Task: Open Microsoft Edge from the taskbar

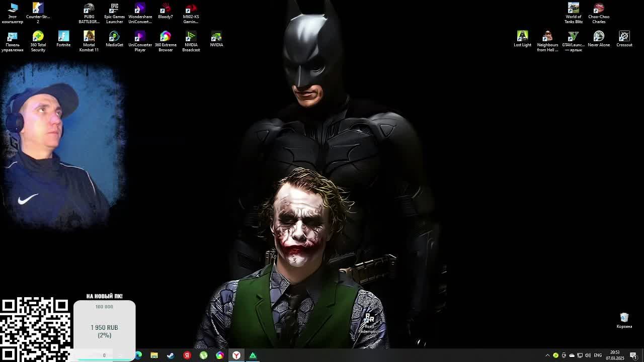Action: click(x=138, y=355)
